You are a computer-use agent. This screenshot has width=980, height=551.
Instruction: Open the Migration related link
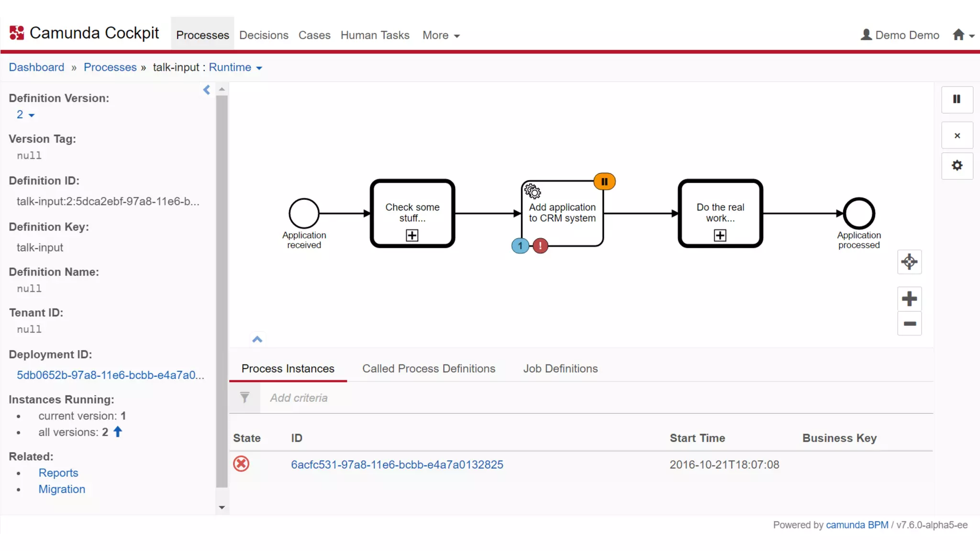(x=62, y=489)
